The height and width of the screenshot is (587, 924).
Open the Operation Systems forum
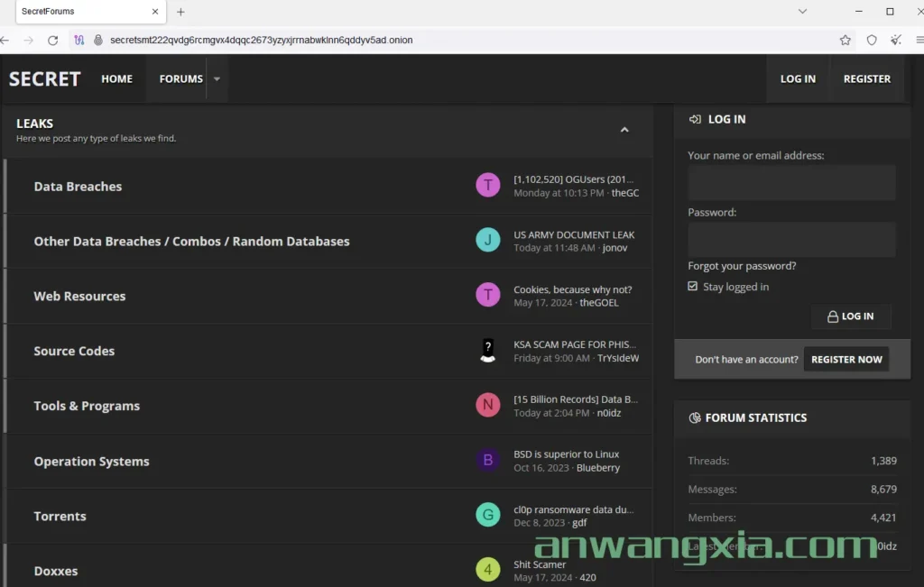pyautogui.click(x=91, y=461)
